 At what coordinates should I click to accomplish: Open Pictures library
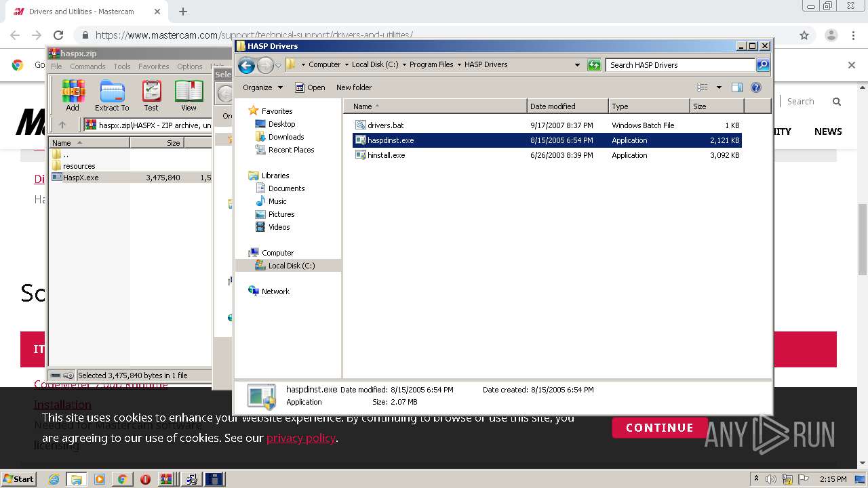(281, 214)
